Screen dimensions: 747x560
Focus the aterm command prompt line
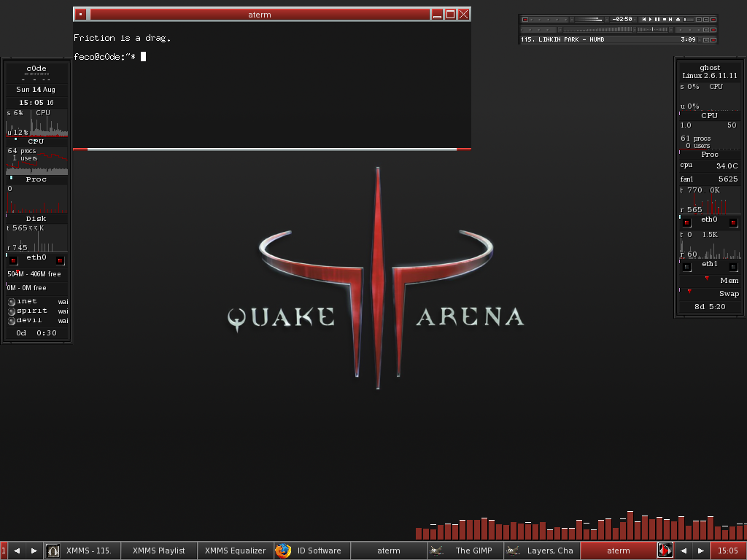coord(110,57)
